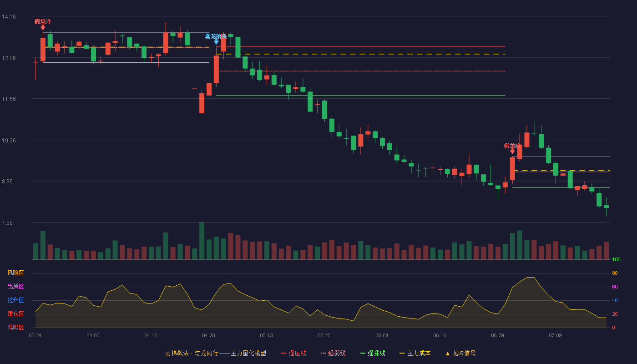Click the red 强压线 legend line icon
Screen dimensions: 637x364
coord(284,354)
